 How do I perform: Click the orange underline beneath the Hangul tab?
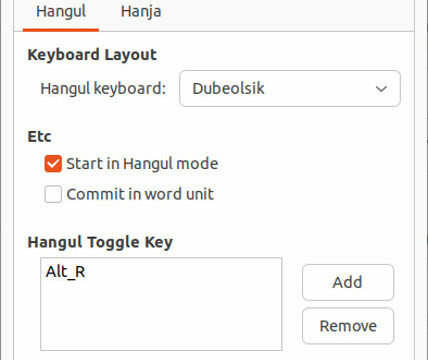(x=61, y=30)
